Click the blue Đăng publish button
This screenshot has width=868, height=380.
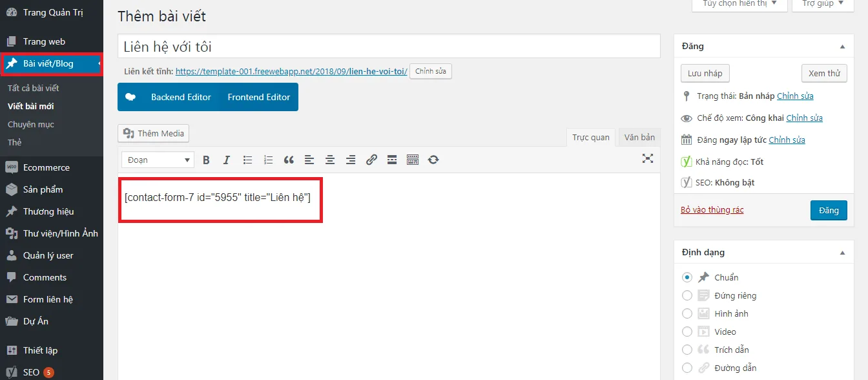829,210
